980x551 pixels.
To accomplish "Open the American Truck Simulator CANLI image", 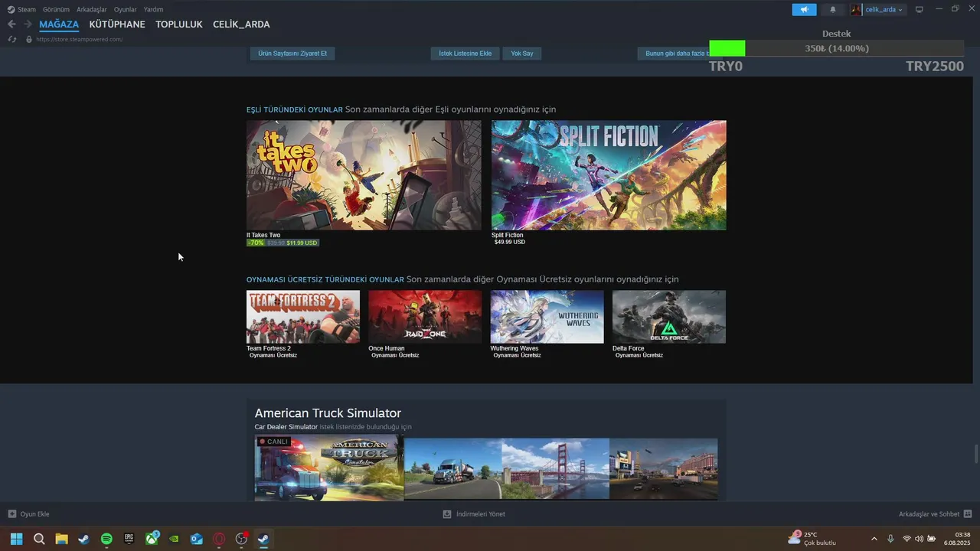I will (x=329, y=468).
